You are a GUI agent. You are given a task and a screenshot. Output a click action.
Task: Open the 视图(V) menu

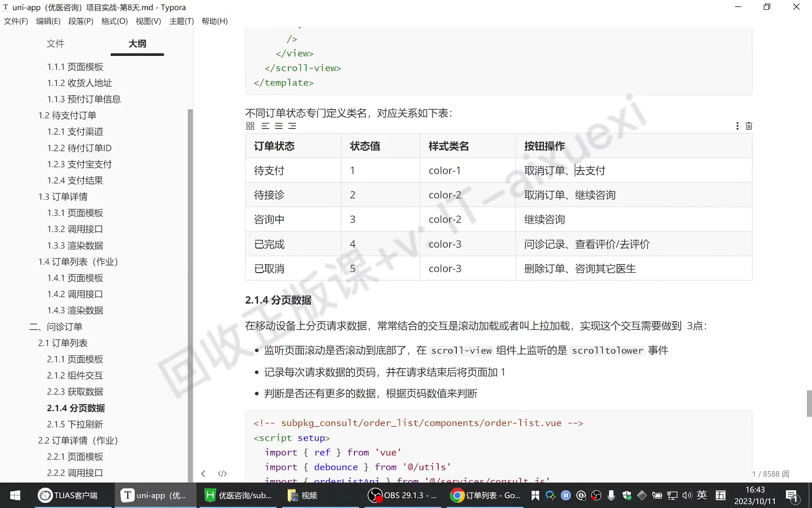click(x=148, y=21)
